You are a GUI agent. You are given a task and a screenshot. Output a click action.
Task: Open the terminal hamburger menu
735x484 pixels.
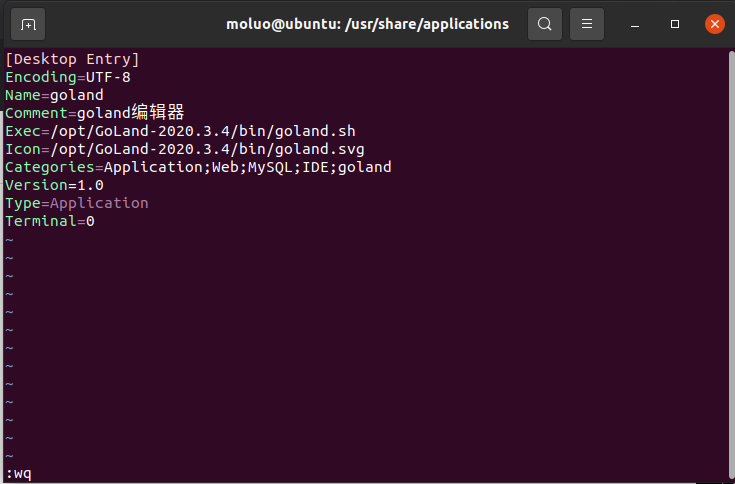point(587,24)
